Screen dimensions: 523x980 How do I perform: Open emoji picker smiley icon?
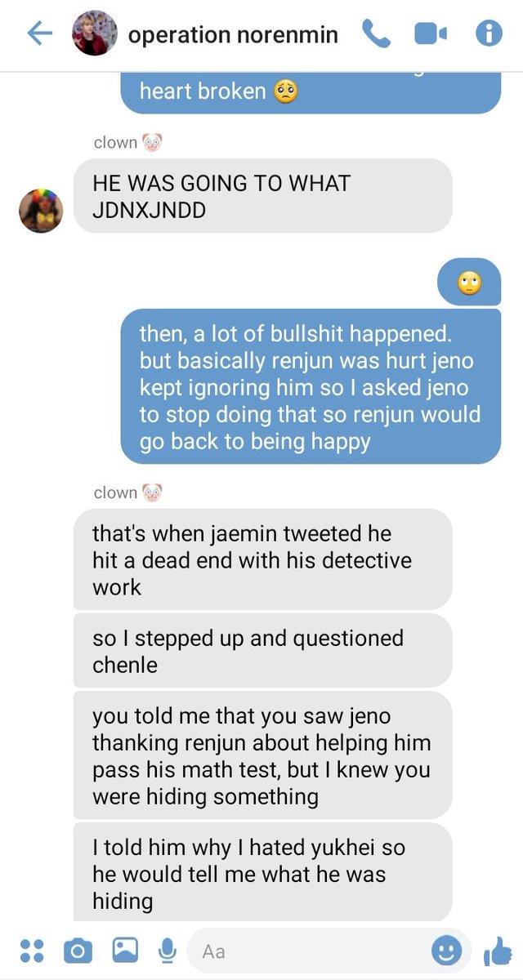447,951
